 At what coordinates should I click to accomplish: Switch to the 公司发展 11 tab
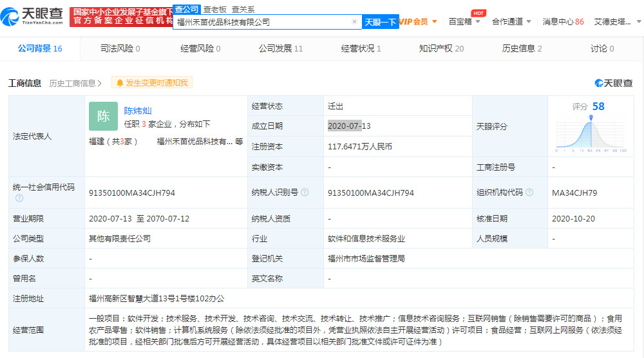coord(281,48)
